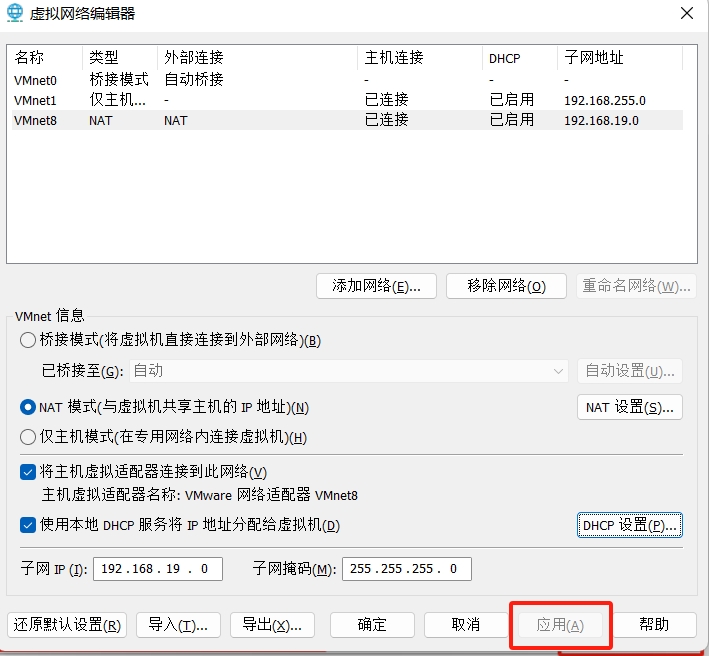Click the 导出(X)... button
The width and height of the screenshot is (709, 656).
(x=272, y=625)
